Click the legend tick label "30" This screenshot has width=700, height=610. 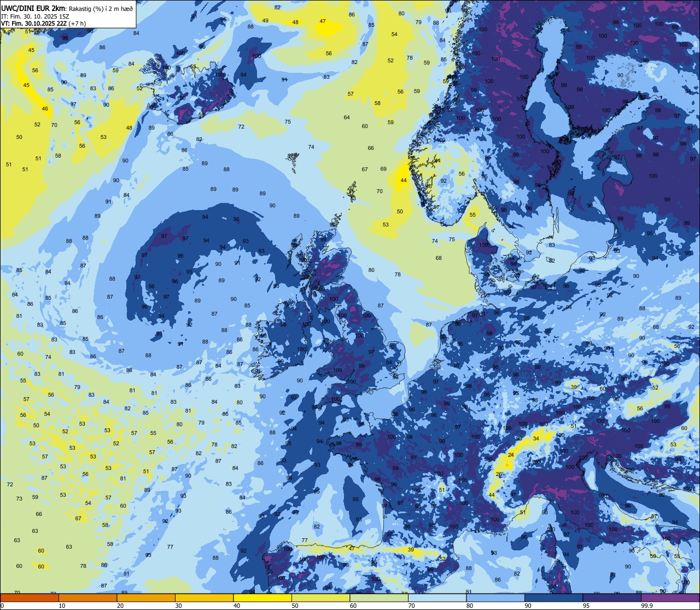coord(178,606)
